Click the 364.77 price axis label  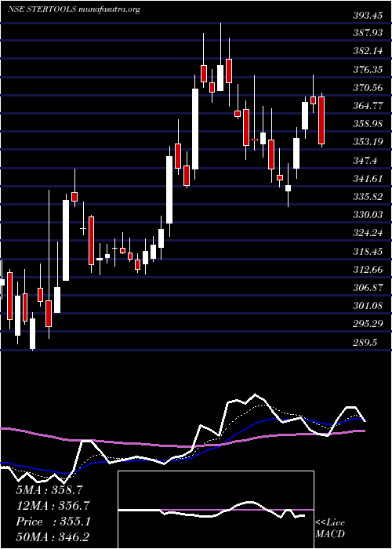(x=368, y=106)
